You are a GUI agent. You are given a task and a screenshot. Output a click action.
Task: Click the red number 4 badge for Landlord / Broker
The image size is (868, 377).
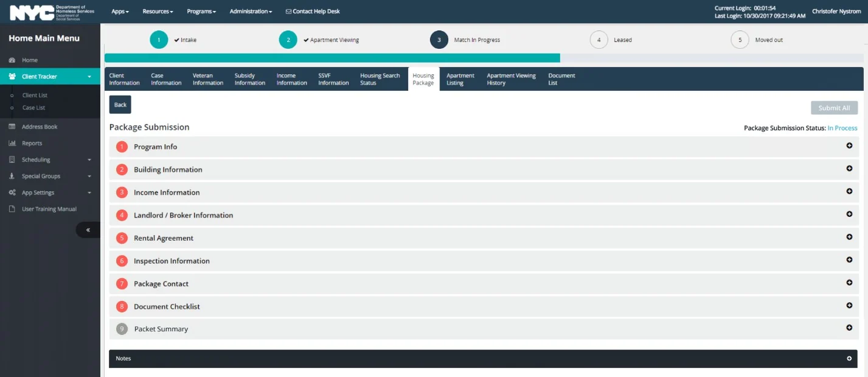pos(122,215)
